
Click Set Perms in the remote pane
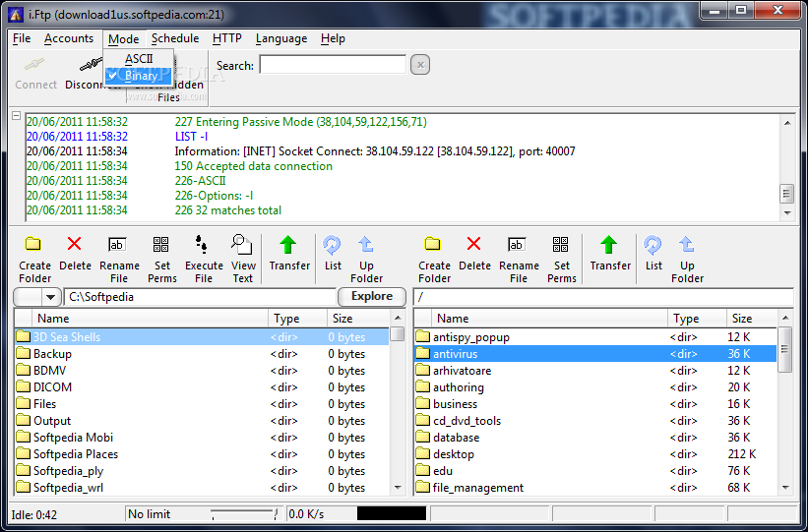tap(560, 244)
